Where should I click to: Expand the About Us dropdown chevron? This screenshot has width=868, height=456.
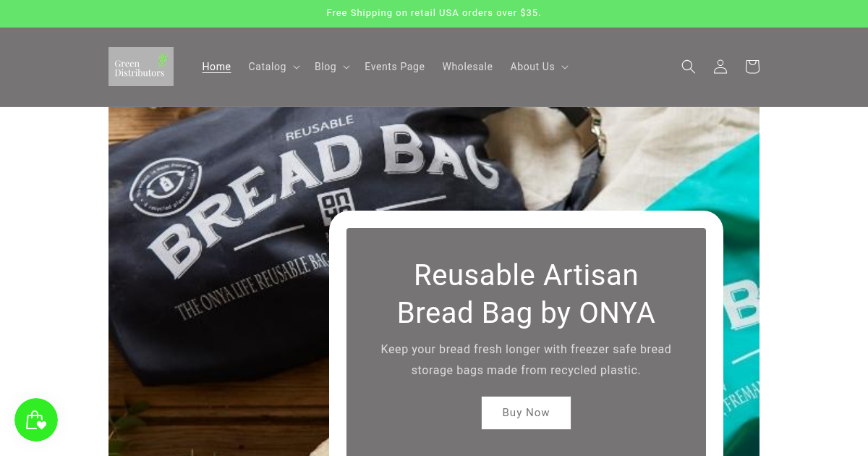(x=565, y=67)
